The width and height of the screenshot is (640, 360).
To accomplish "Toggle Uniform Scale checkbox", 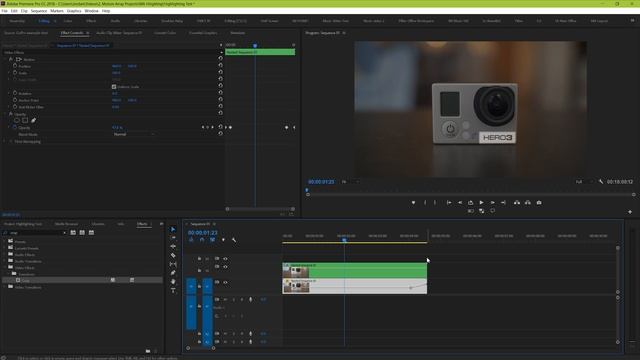I will (x=114, y=87).
